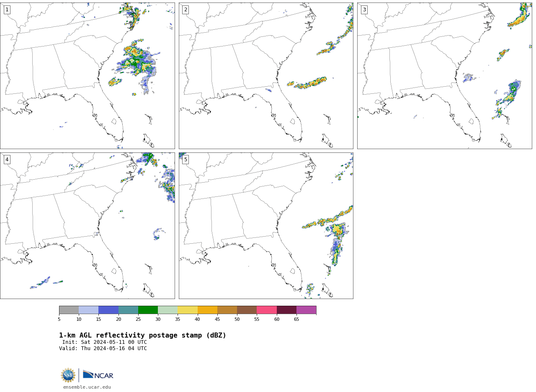The height and width of the screenshot is (392, 536).
Task: Click the gray 5-10 dBZ color swatch
Action: (69, 310)
